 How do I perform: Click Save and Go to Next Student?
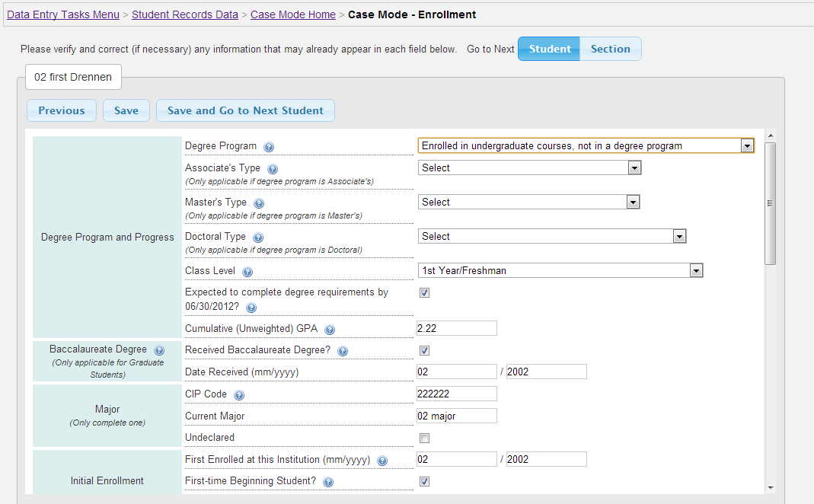(x=245, y=110)
